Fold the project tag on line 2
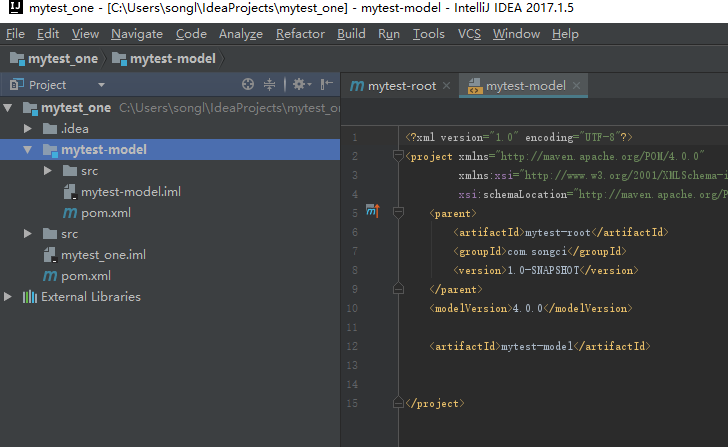The image size is (728, 447). 397,156
